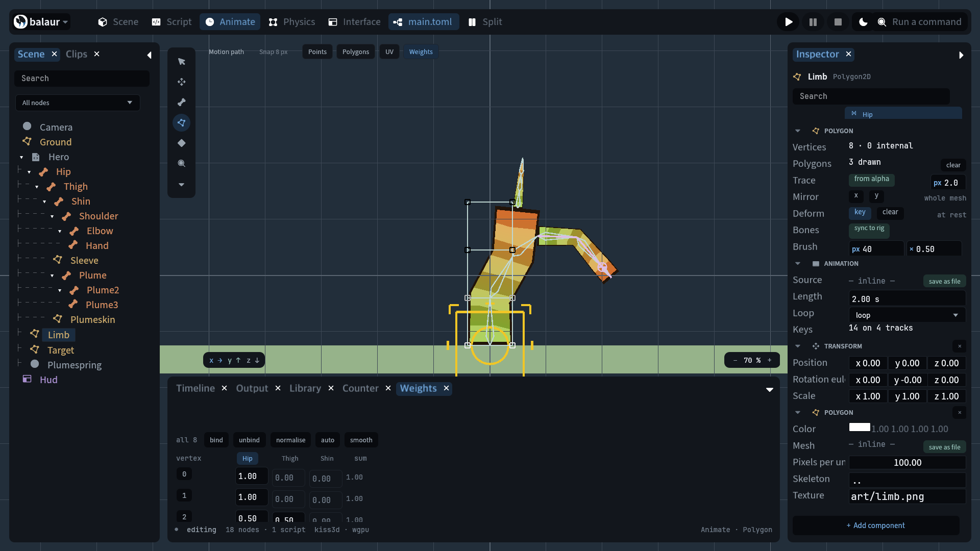Open the Loop mode dropdown
The image size is (980, 551).
907,315
